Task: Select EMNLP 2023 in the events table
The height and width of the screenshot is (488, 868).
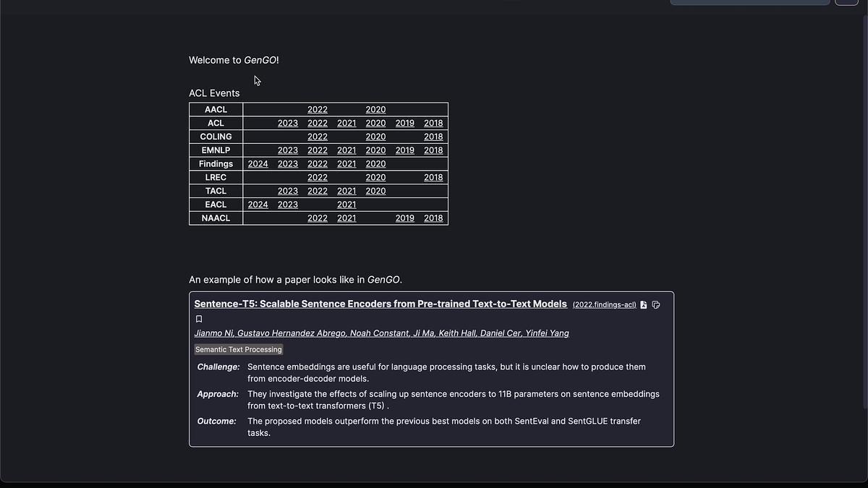Action: click(x=288, y=150)
